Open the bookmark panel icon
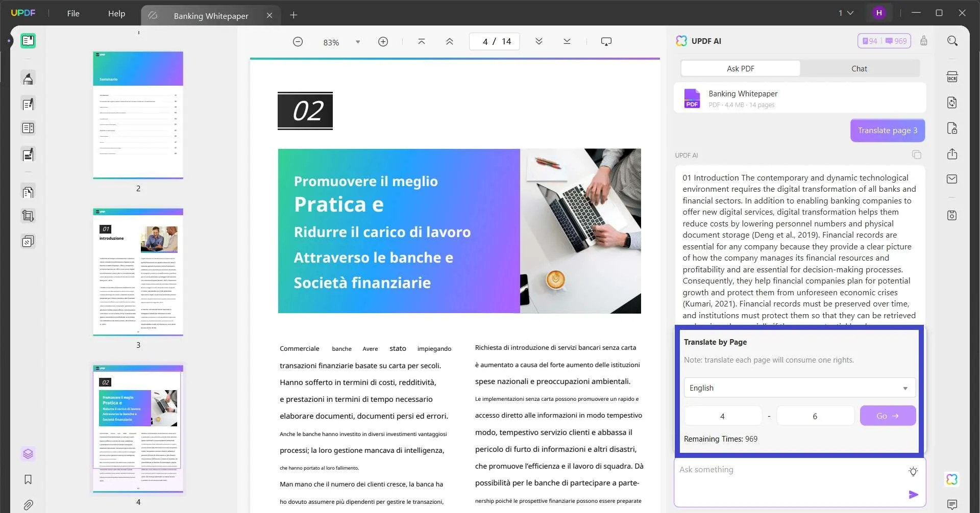This screenshot has width=980, height=513. [x=28, y=479]
